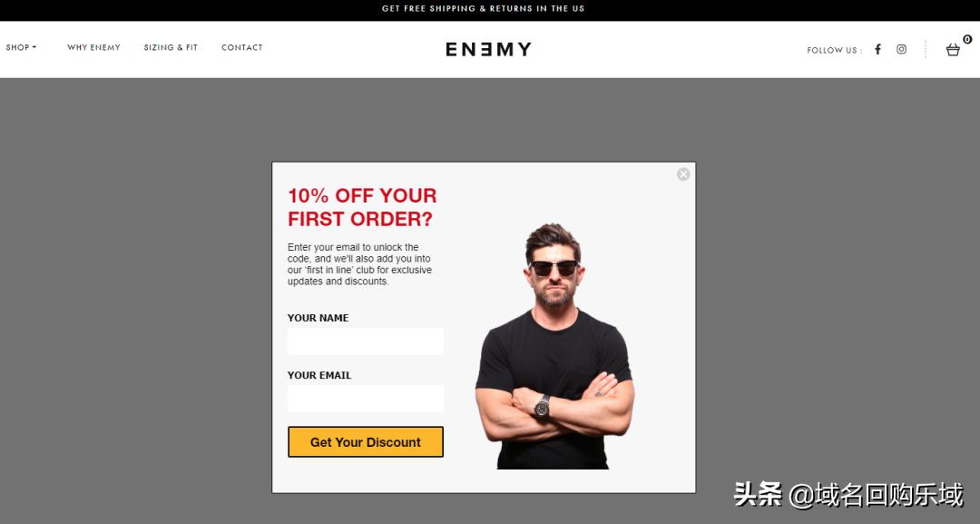Open the CONTACT page
This screenshot has height=524, width=980.
point(242,47)
